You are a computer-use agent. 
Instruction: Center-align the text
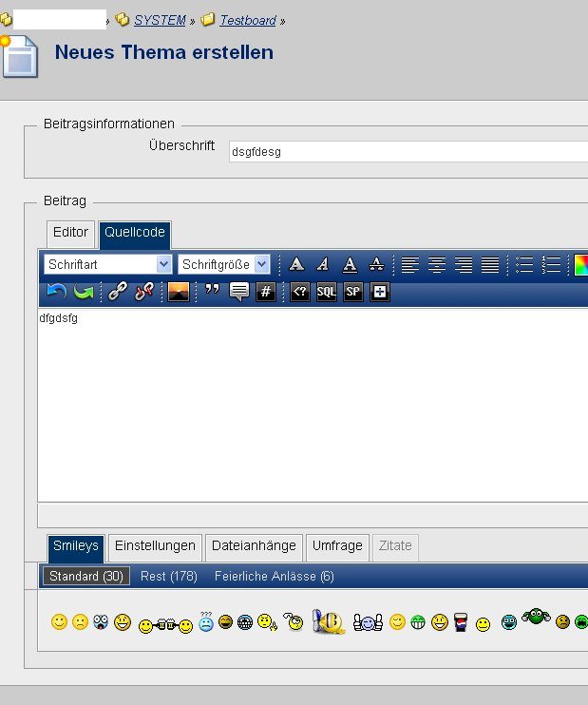coord(437,264)
